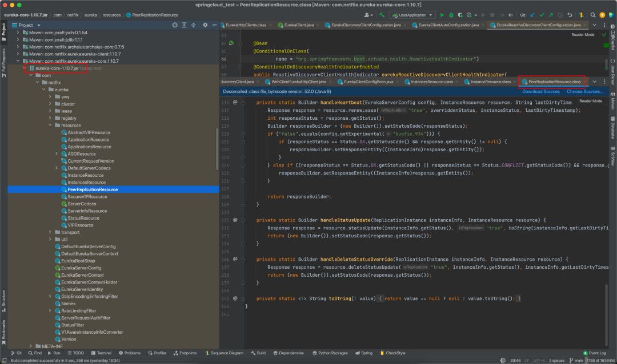Click the Git update project arrow

pyautogui.click(x=532, y=15)
